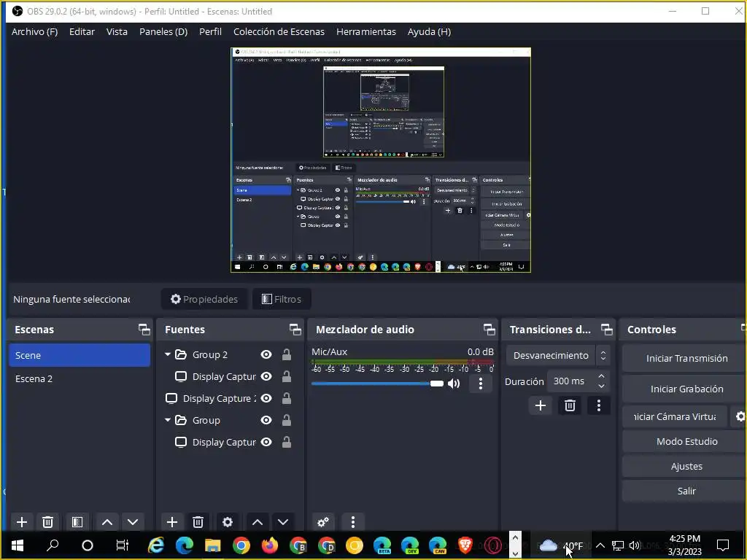
Task: Open virtual camera settings gear
Action: [740, 416]
